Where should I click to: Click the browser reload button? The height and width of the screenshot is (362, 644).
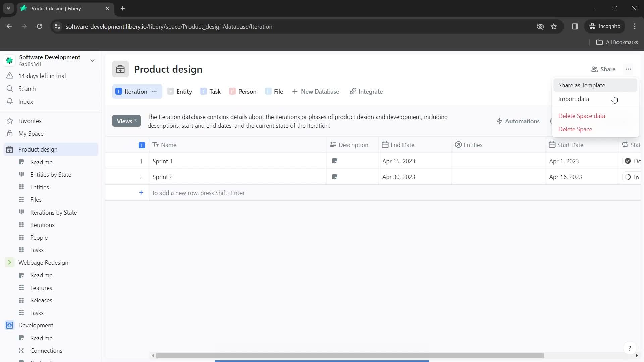[39, 26]
